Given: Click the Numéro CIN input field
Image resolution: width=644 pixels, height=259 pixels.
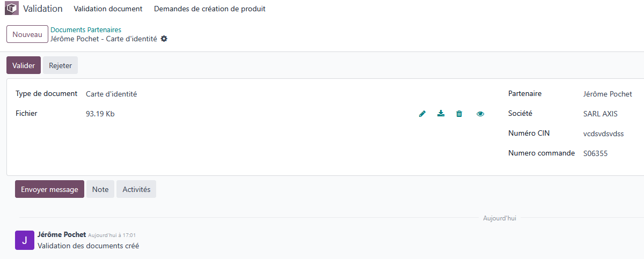Looking at the screenshot, I should (x=604, y=134).
